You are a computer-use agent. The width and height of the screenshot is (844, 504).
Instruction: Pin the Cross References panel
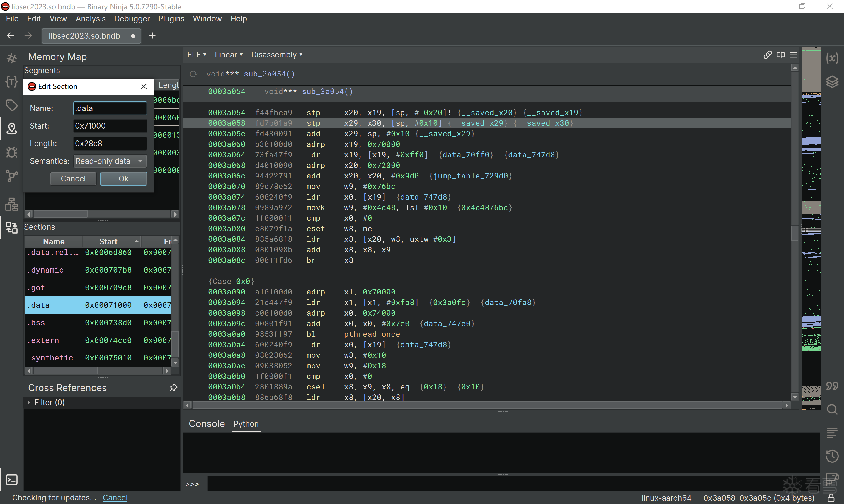[x=173, y=387]
